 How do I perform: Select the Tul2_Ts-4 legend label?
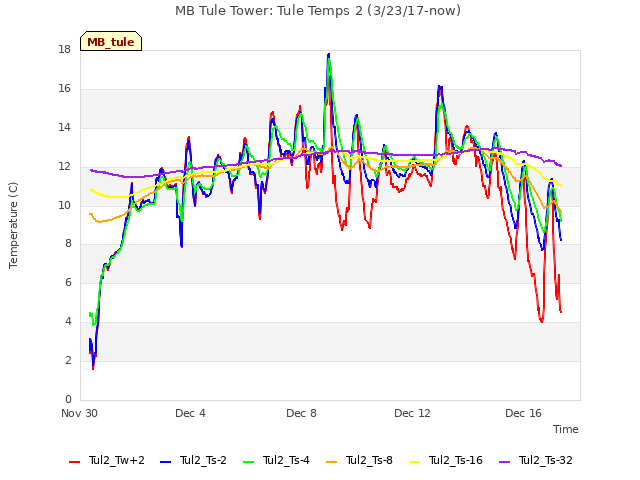(287, 460)
